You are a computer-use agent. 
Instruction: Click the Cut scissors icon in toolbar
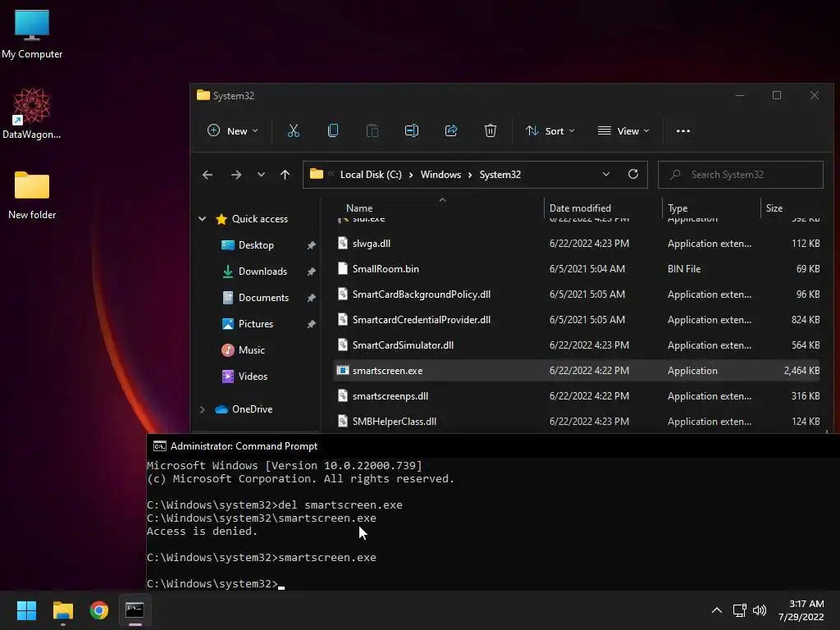[x=293, y=130]
